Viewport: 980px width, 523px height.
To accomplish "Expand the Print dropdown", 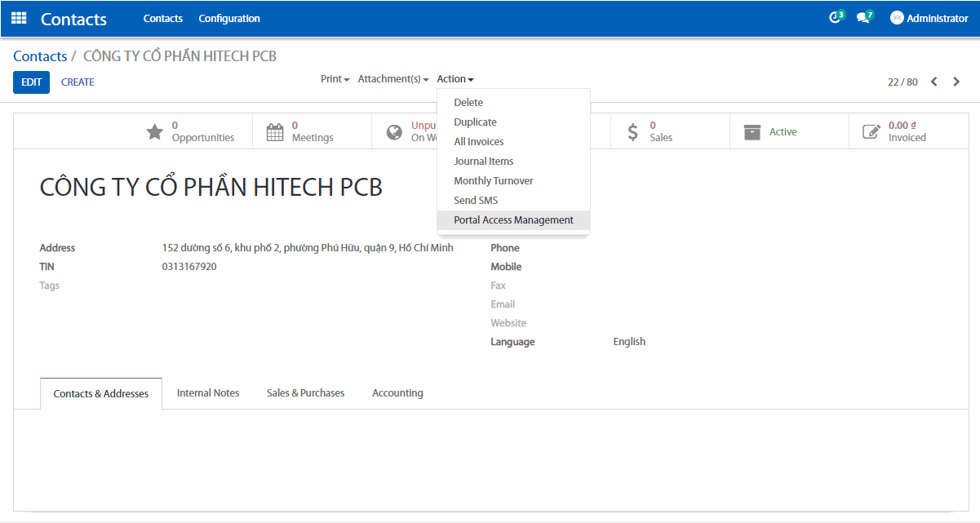I will pos(335,79).
